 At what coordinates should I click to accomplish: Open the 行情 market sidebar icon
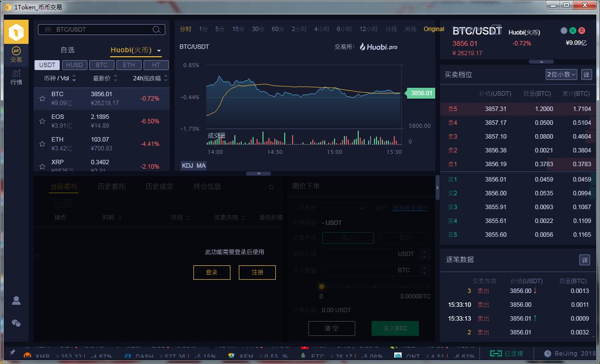(16, 77)
